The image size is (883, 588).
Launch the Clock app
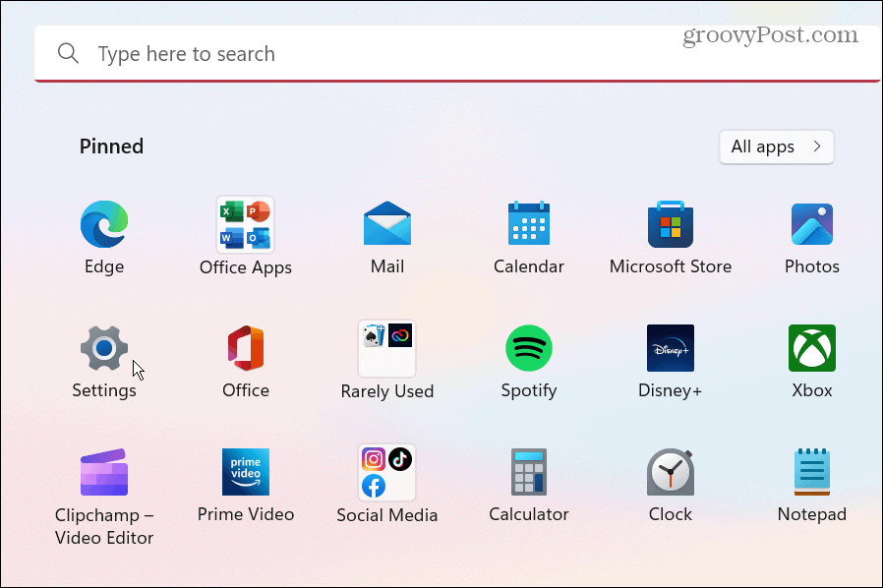pos(671,472)
